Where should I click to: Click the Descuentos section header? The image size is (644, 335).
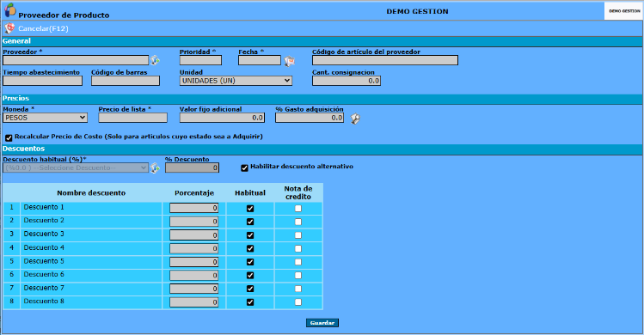(322, 149)
